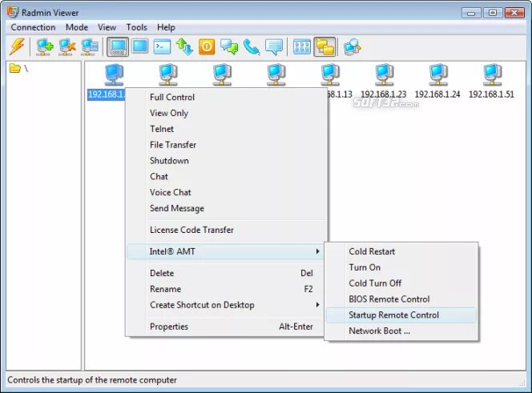
Task: Close the Radmin Viewer window
Action: point(514,13)
